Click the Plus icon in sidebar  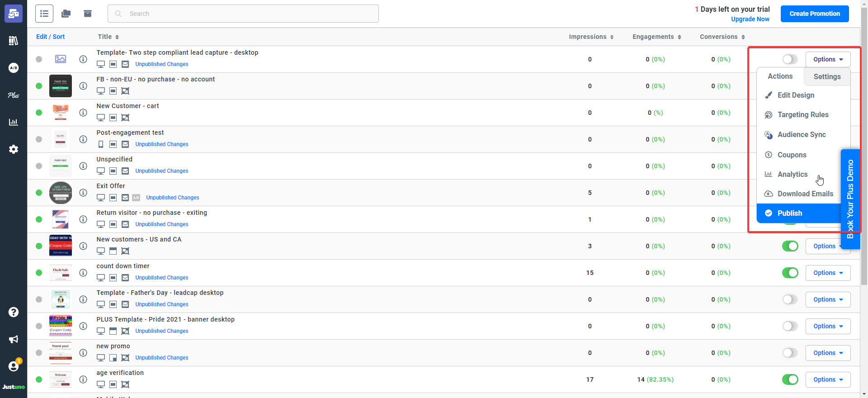14,95
